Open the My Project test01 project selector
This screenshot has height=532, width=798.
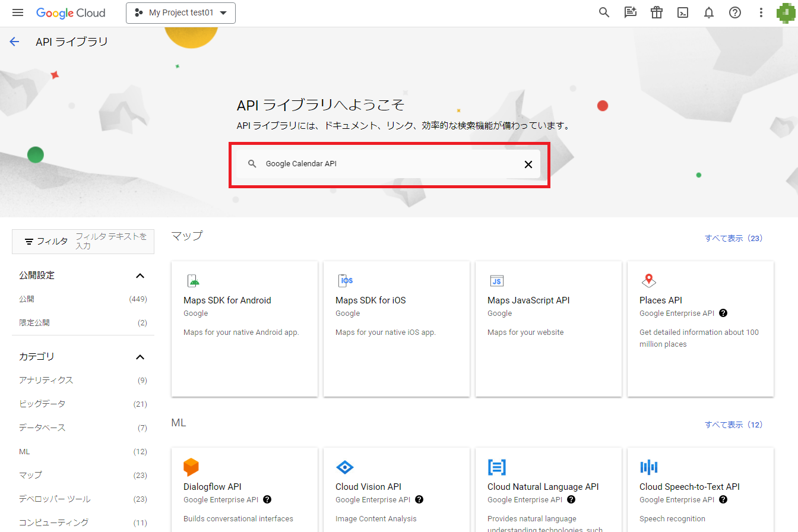180,13
